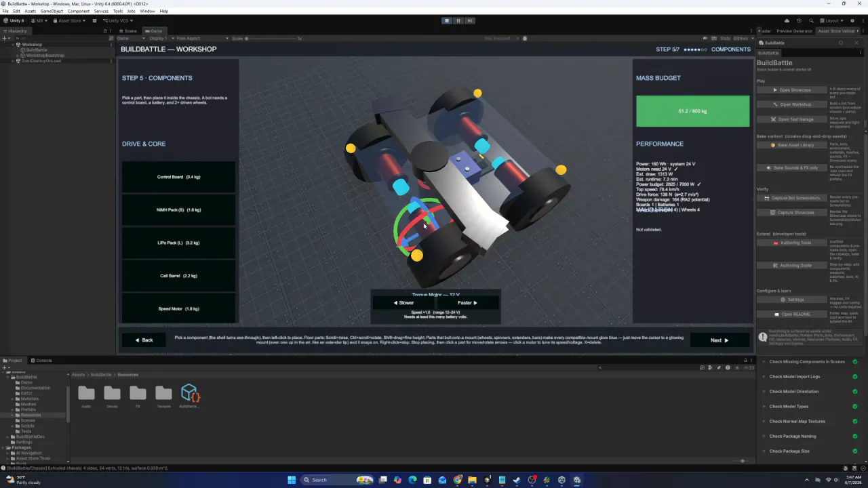Collapse the Workshop scene in Hierarchy
The height and width of the screenshot is (488, 868).
click(x=13, y=45)
